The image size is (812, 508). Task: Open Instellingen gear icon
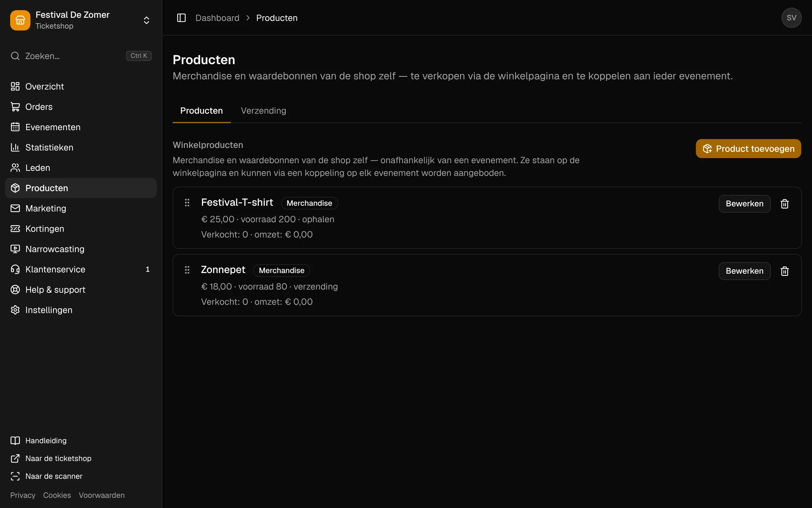[x=15, y=310]
